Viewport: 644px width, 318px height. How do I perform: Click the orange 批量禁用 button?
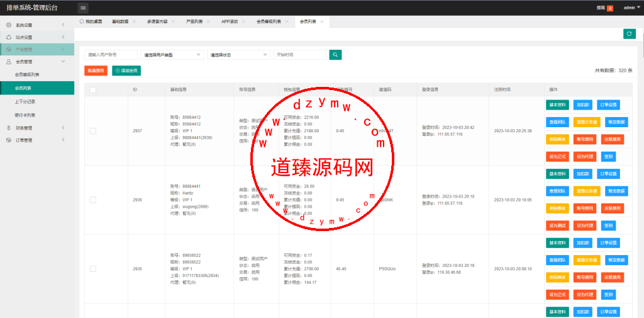(96, 71)
